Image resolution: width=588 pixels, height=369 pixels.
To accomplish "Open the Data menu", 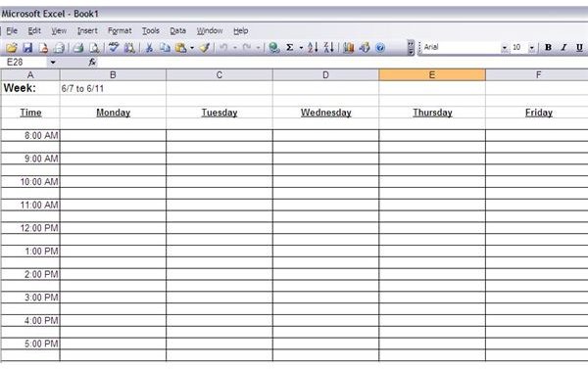I will click(177, 30).
